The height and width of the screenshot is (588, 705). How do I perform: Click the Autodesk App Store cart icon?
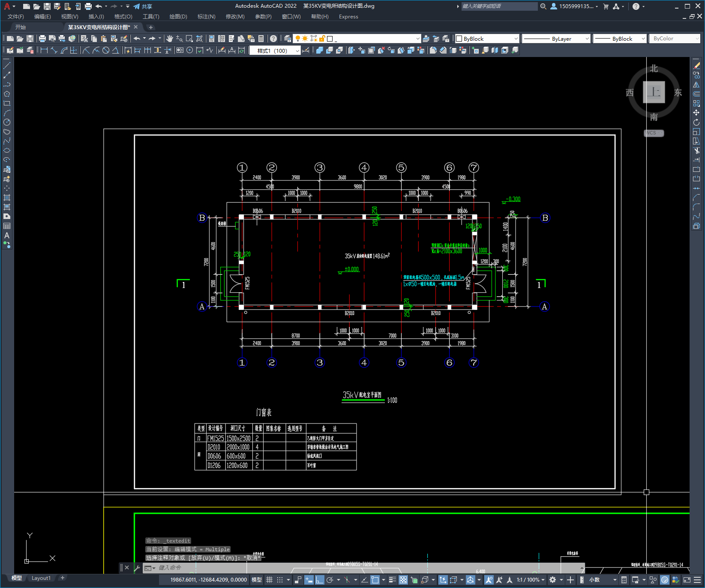click(x=606, y=6)
